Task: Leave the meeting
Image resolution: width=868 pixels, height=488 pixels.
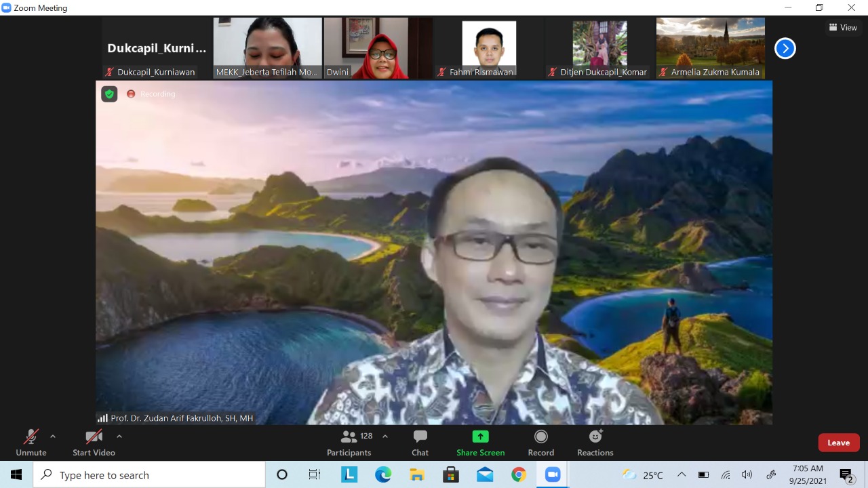Action: click(838, 443)
